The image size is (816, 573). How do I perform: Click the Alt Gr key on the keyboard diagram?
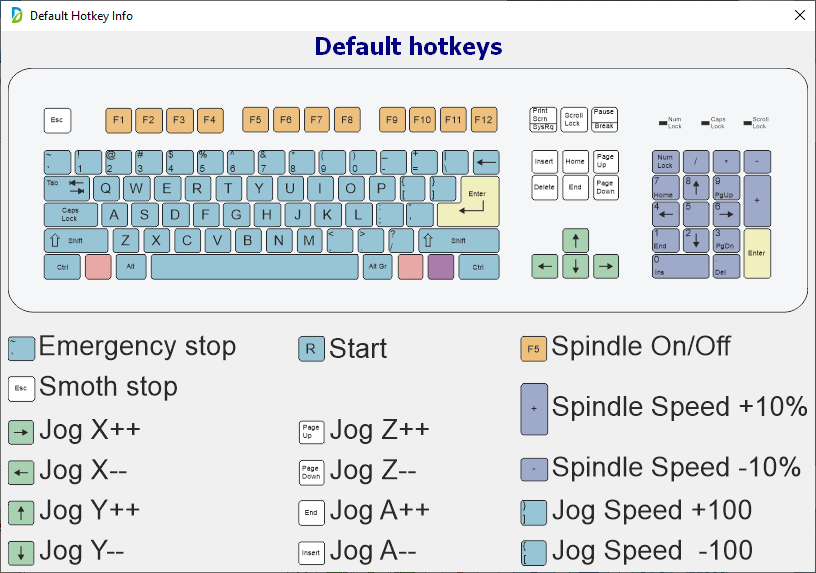(x=378, y=267)
